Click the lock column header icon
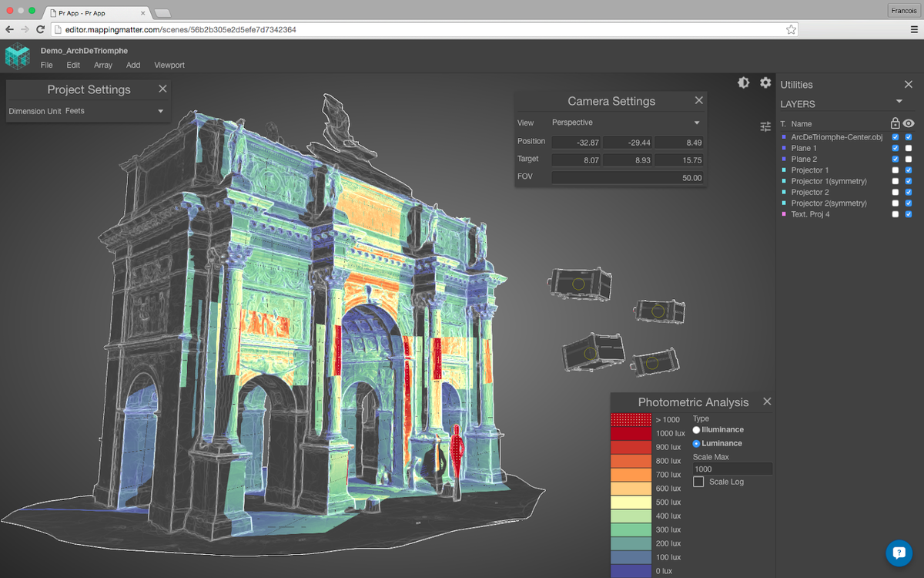This screenshot has height=578, width=924. 895,123
